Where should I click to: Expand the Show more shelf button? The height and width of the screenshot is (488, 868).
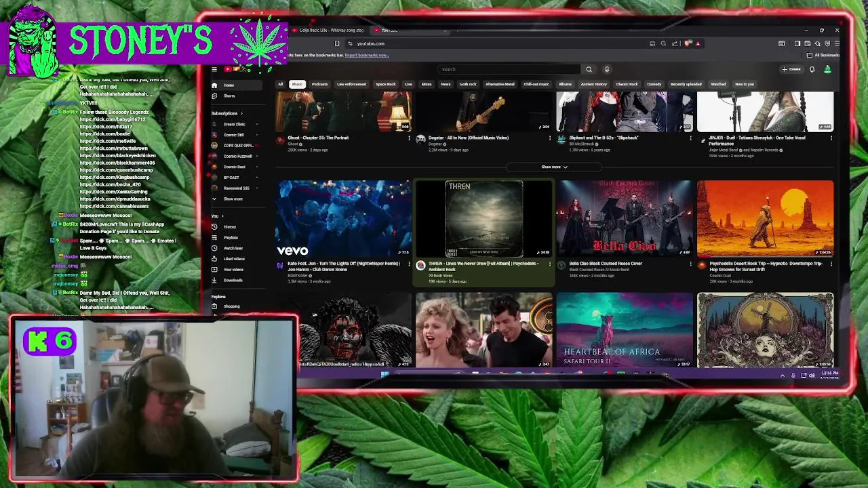coord(554,167)
